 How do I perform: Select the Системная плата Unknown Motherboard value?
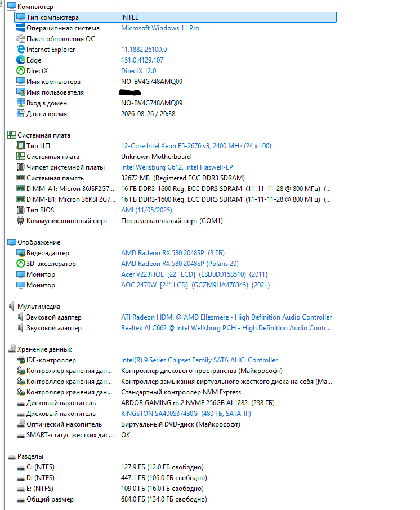pyautogui.click(x=155, y=157)
